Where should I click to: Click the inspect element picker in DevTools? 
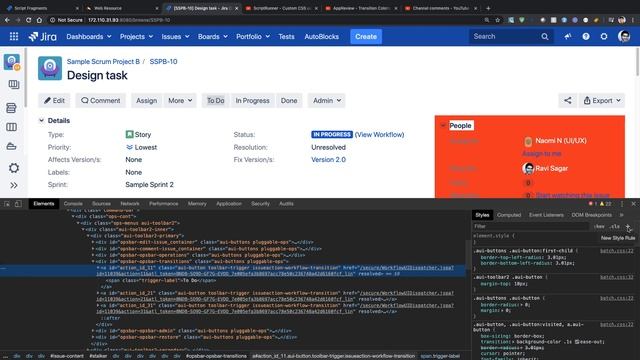[x=7, y=204]
